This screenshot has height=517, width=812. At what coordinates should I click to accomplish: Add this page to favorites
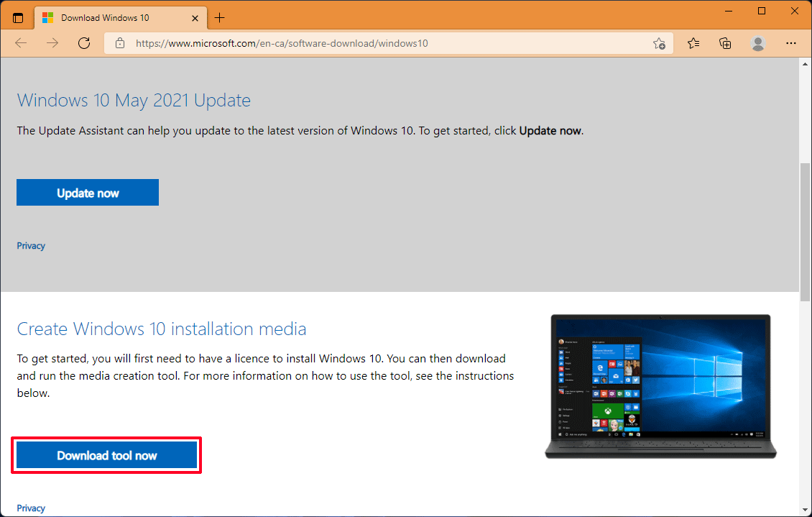659,44
